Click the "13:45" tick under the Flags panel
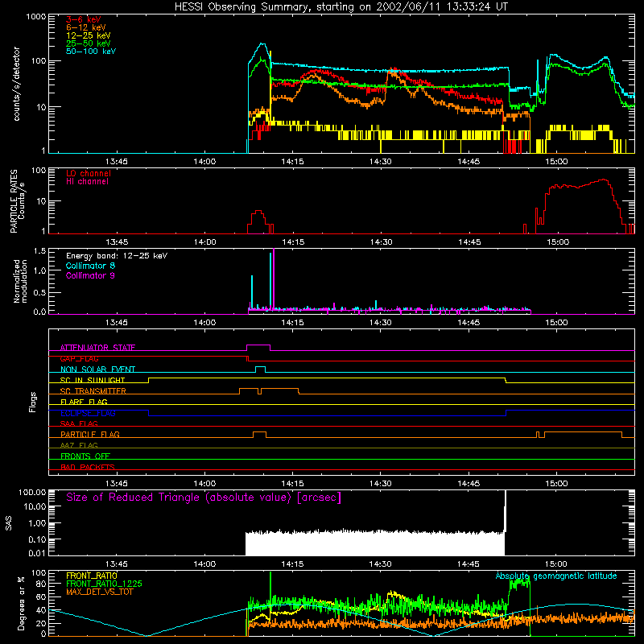644x644 pixels. click(x=117, y=484)
